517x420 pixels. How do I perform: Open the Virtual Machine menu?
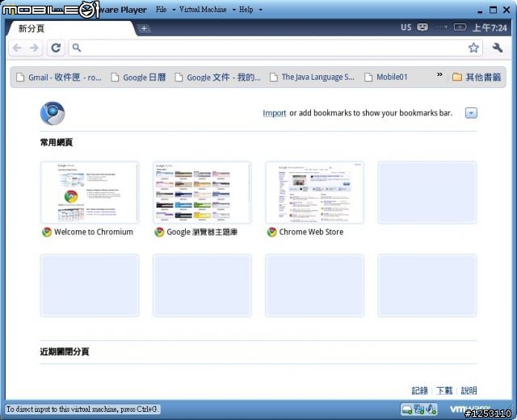[207, 10]
